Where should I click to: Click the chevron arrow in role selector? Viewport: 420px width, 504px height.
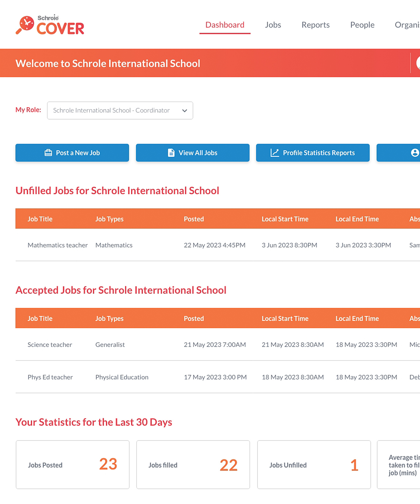185,111
